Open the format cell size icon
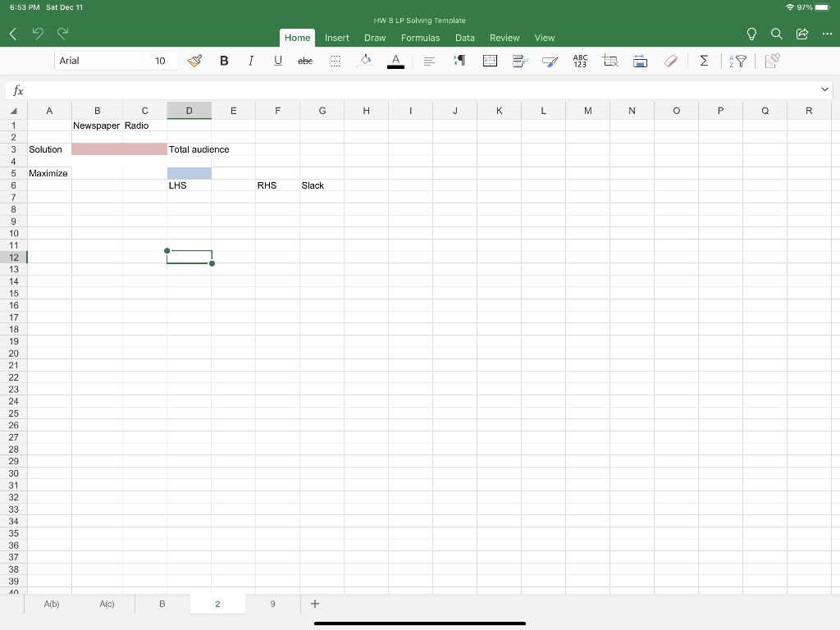 point(640,61)
